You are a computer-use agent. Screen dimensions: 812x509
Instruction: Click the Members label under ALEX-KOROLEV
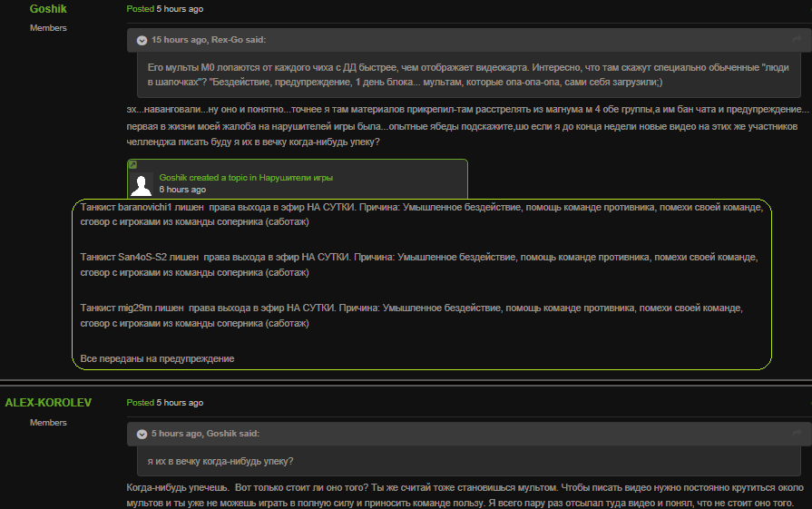(48, 423)
